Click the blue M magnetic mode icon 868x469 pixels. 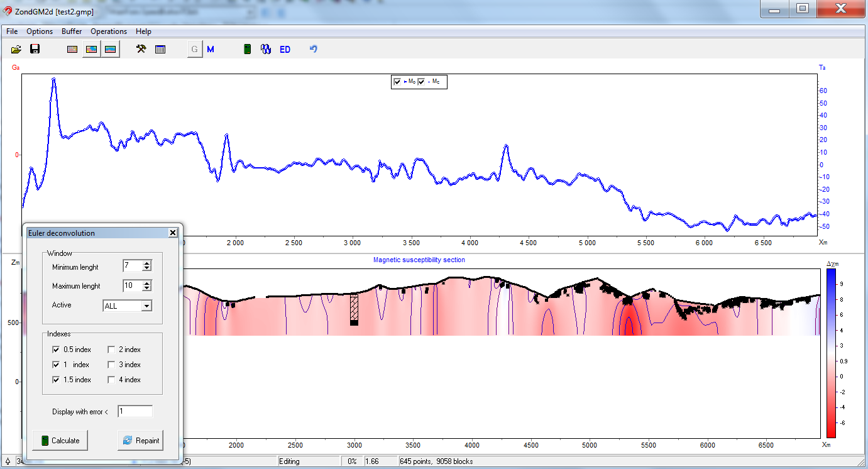pos(211,49)
